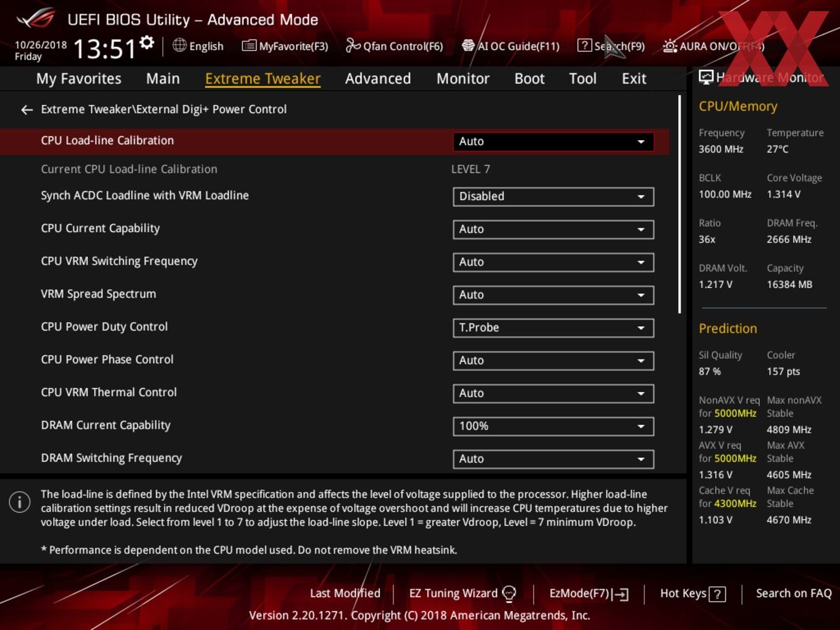Open CPU Power Duty Control T.Probe dropdown
The width and height of the screenshot is (840, 630).
553,327
